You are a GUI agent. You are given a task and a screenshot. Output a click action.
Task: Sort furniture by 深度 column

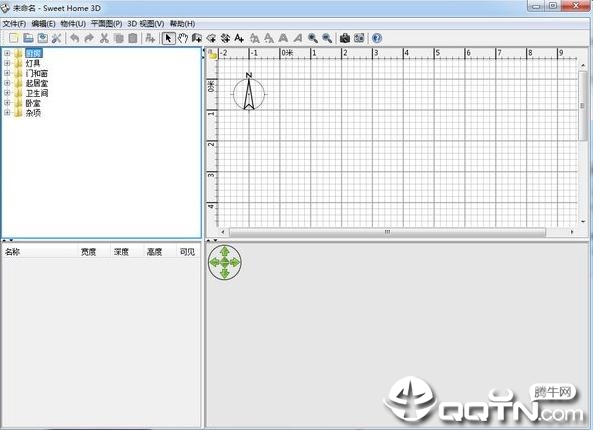tap(127, 252)
